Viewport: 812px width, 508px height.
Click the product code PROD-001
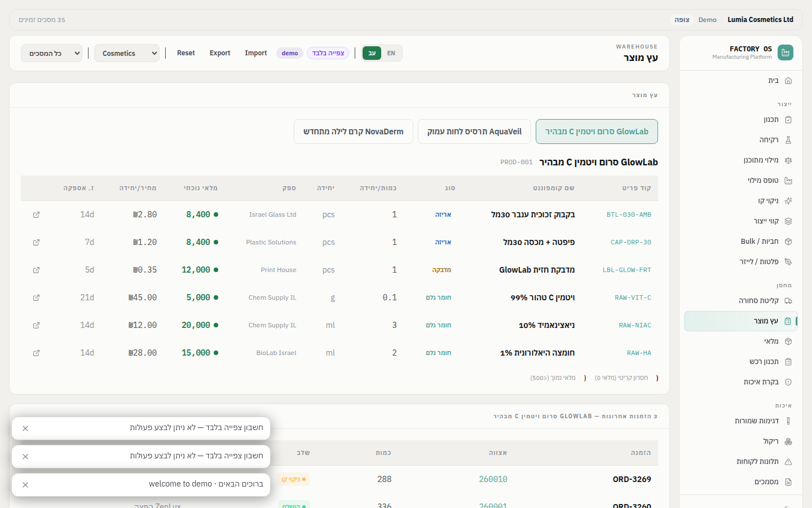tap(517, 162)
